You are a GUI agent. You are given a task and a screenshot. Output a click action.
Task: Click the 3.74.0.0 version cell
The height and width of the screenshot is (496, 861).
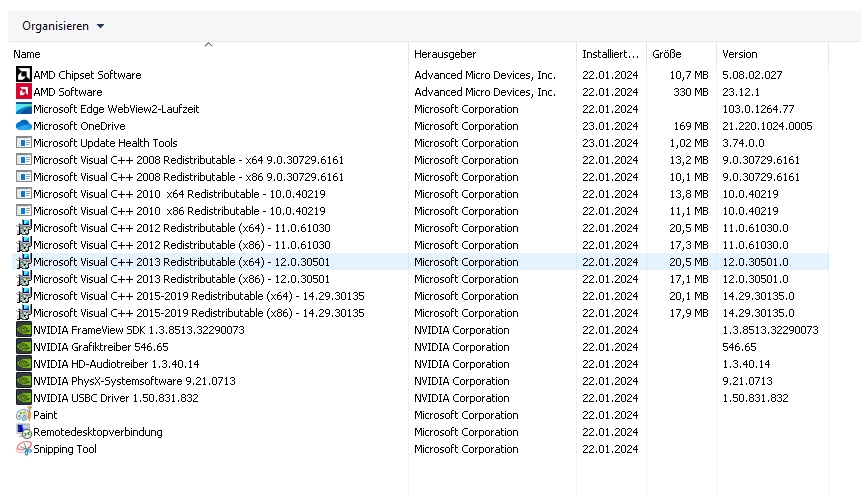coord(743,143)
